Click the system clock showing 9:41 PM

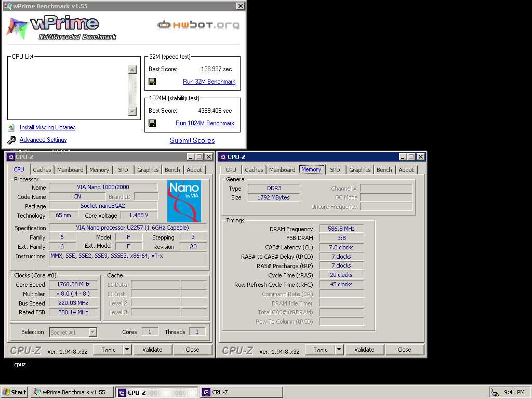click(514, 392)
